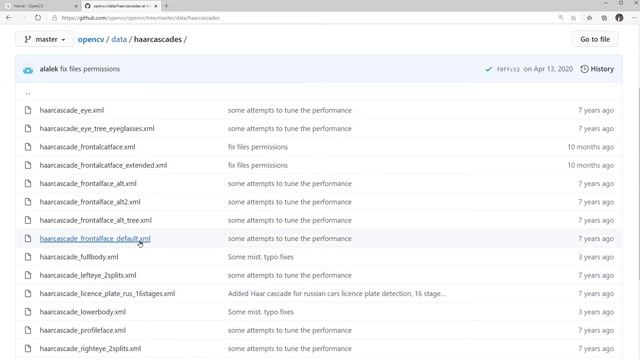
Task: Switch to the opencv haarcascades GitHub tab
Action: (x=122, y=6)
